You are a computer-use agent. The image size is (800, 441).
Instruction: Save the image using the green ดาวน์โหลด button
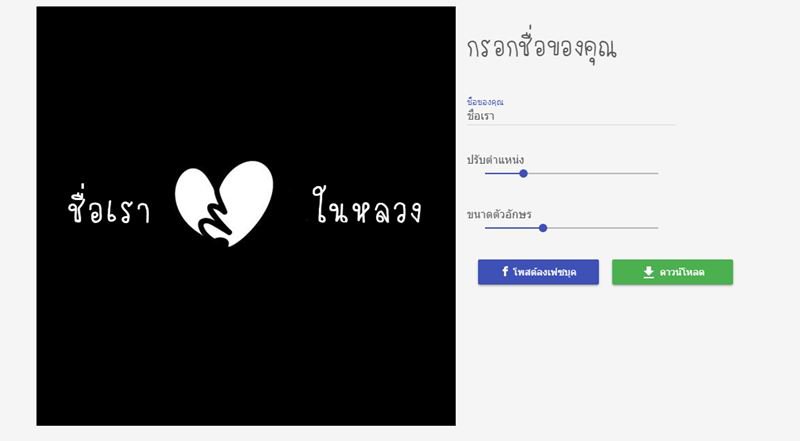click(672, 272)
